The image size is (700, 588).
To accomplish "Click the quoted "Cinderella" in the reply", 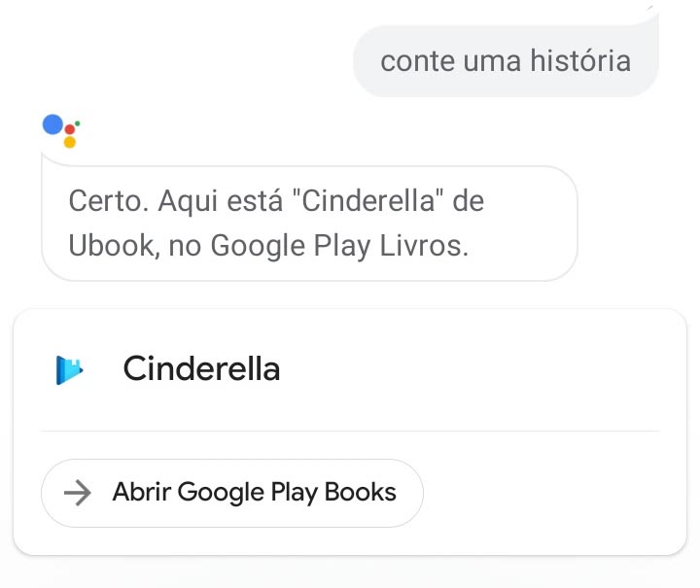I will pos(367,201).
